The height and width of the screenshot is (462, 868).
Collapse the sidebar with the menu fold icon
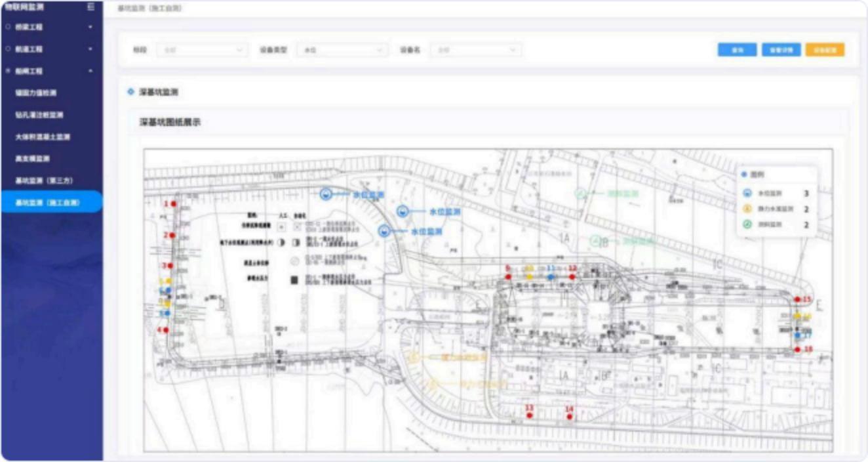pos(90,7)
